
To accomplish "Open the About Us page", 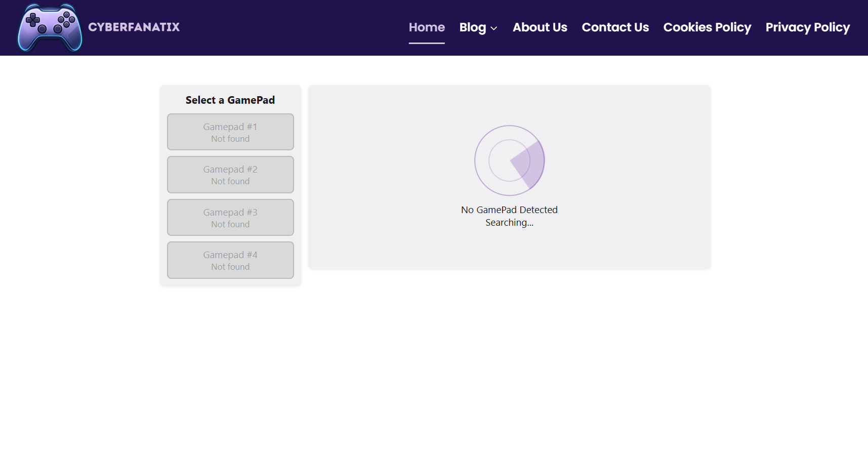I will click(540, 27).
